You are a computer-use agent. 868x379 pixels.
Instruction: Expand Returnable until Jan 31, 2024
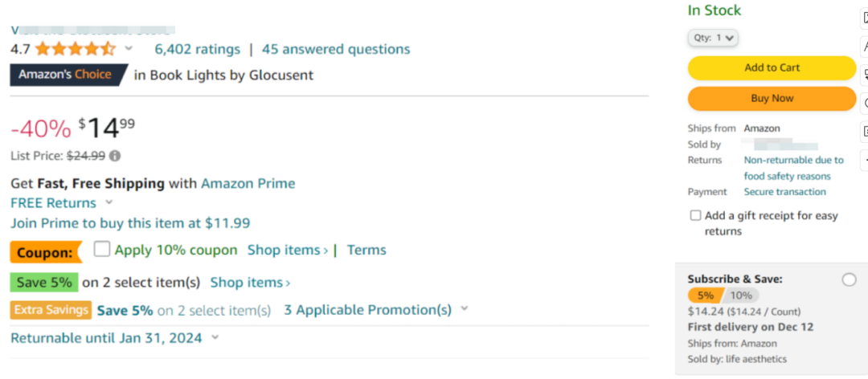point(215,338)
